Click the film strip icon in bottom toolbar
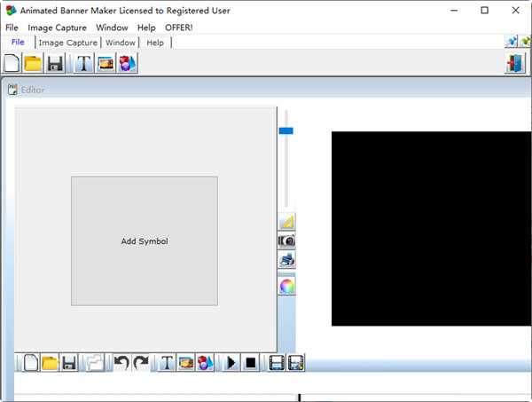The width and height of the screenshot is (532, 402). point(277,363)
